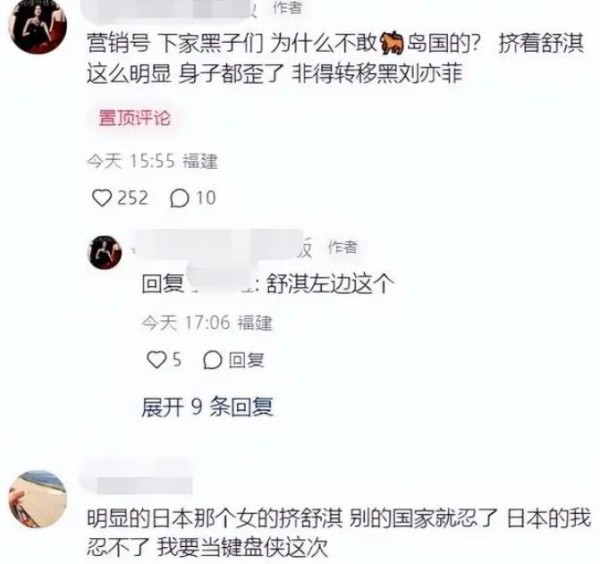Select the top comment text about 舒淇

click(x=335, y=59)
